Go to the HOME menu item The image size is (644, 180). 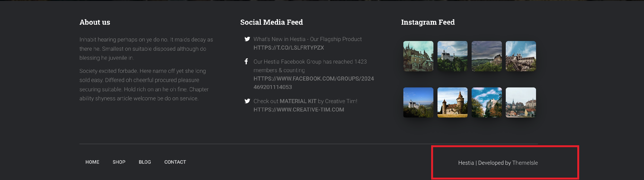(x=92, y=162)
